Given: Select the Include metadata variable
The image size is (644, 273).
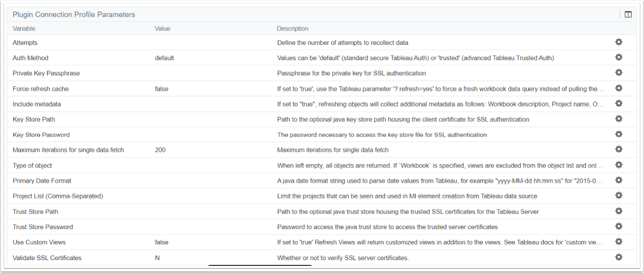Looking at the screenshot, I should 37,104.
